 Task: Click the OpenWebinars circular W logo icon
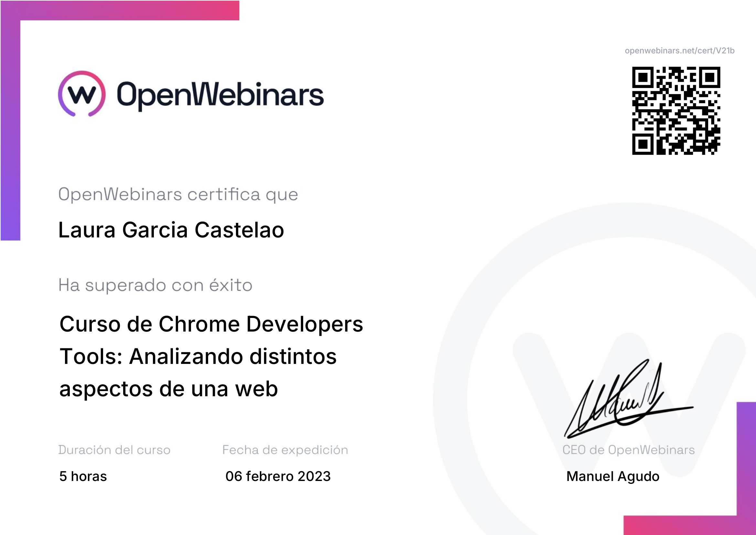pyautogui.click(x=82, y=94)
